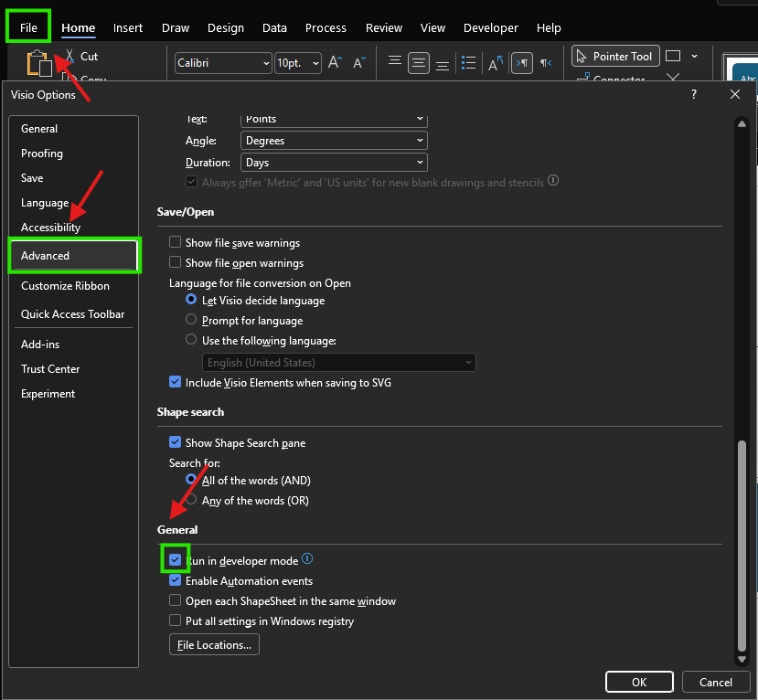Check Put all settings in Windows registry
The image size is (758, 700).
point(175,620)
